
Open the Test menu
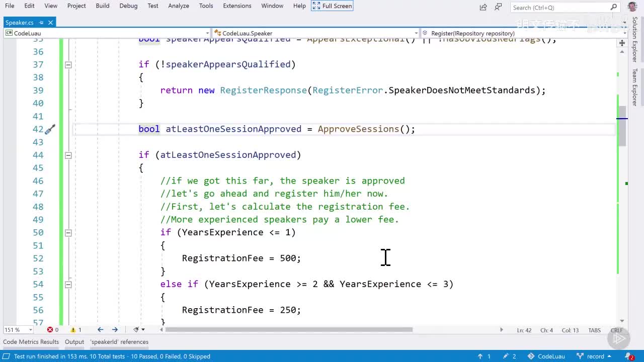(153, 6)
